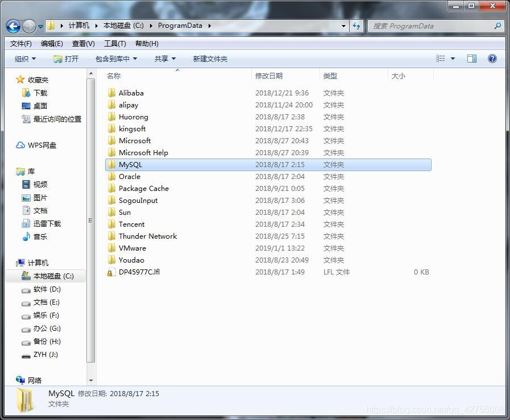Click the Sun folder name
Image resolution: width=510 pixels, height=420 pixels.
[x=125, y=213]
